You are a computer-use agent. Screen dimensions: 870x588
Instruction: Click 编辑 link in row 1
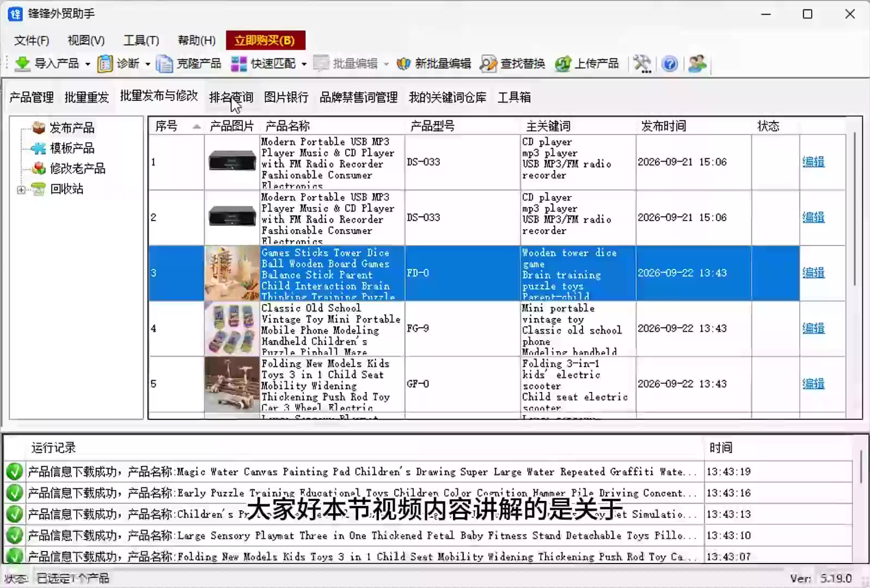click(813, 162)
